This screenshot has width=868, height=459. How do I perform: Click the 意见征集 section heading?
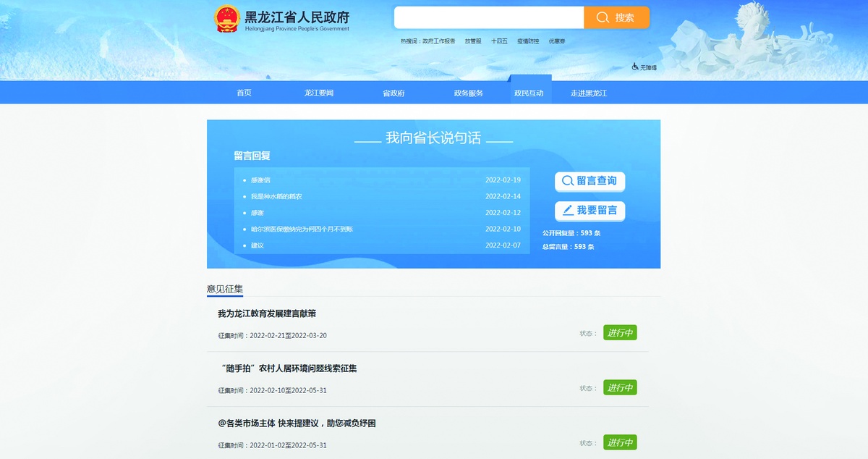click(x=225, y=289)
